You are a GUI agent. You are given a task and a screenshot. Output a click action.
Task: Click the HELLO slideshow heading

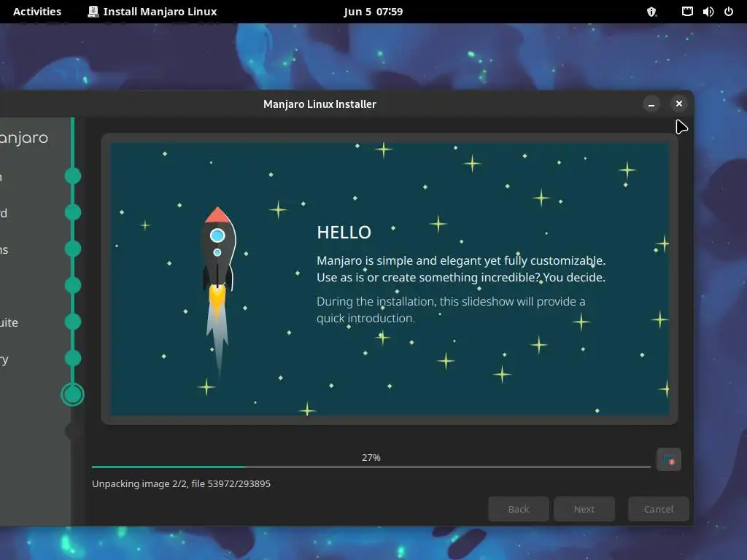click(344, 233)
